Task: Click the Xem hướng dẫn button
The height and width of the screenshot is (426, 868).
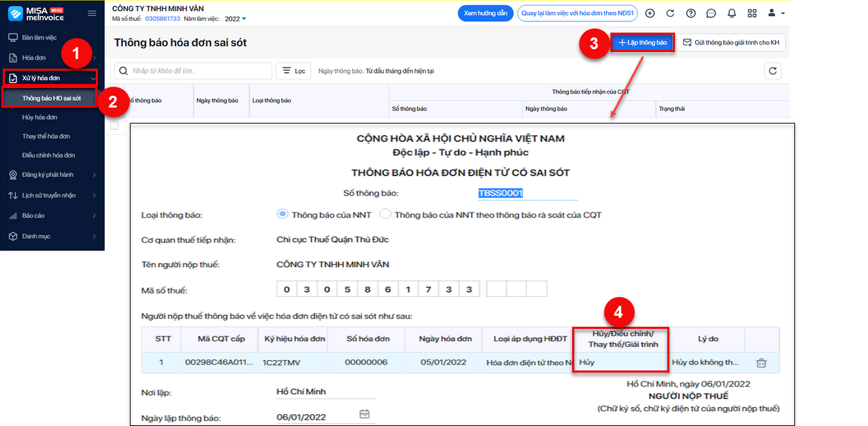Action: pyautogui.click(x=485, y=13)
